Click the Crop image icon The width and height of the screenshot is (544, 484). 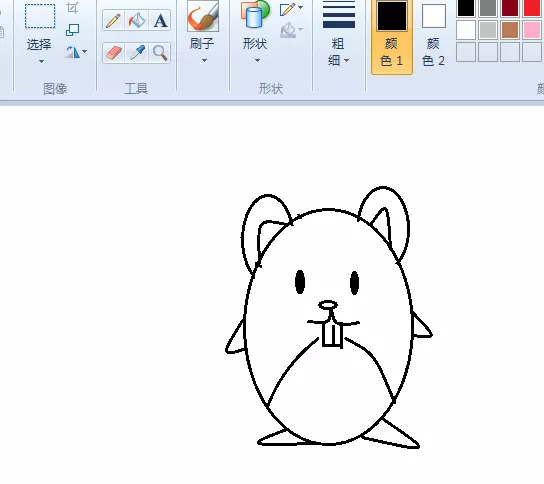pyautogui.click(x=72, y=7)
